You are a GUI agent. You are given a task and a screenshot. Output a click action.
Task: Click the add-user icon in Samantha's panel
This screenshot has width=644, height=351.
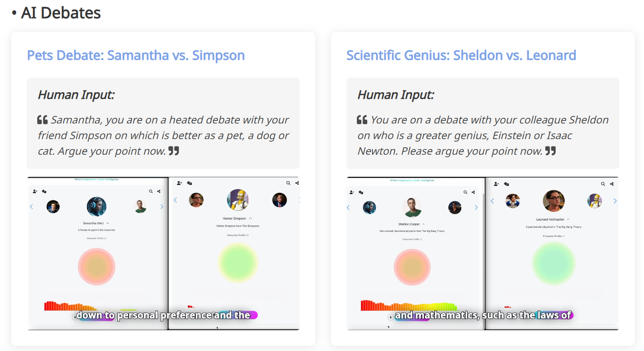click(35, 191)
